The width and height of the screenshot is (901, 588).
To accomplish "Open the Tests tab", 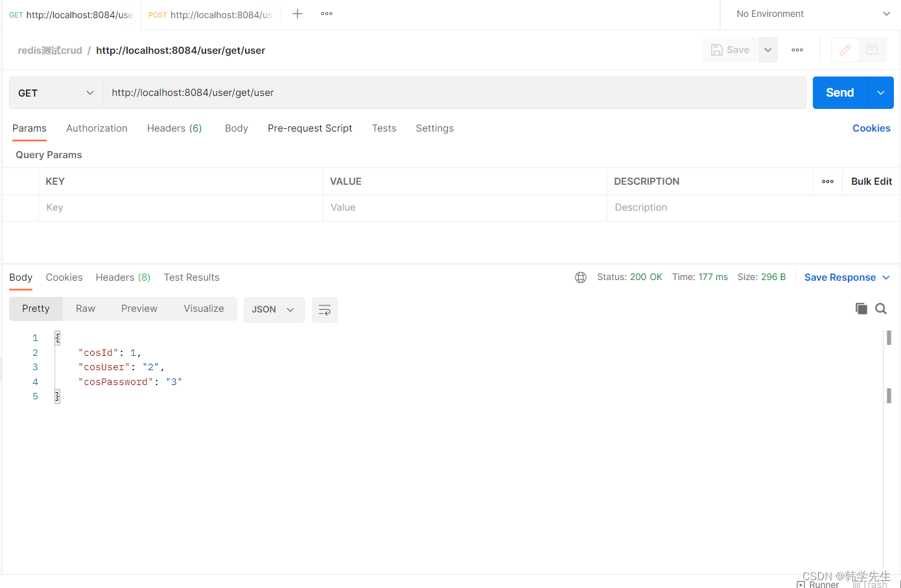I will click(384, 128).
